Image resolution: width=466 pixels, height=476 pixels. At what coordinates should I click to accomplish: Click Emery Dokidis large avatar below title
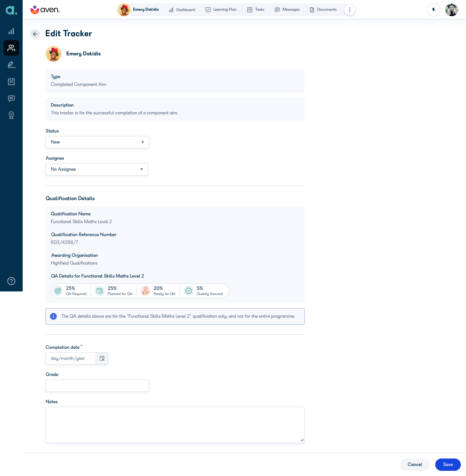click(53, 54)
